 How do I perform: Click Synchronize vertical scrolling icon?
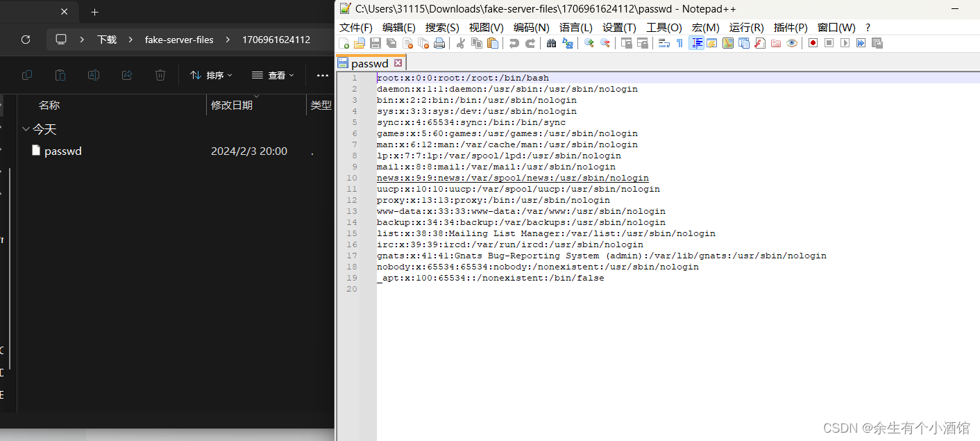pos(627,43)
